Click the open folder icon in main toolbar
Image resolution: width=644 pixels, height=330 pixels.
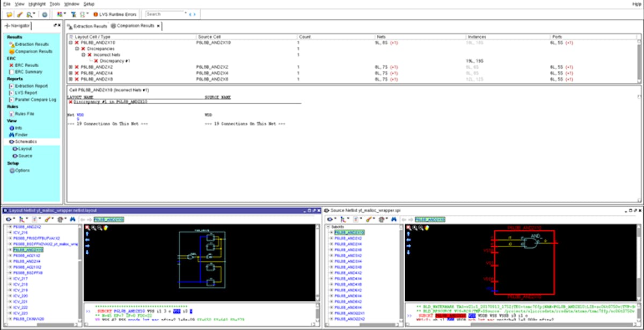9,15
